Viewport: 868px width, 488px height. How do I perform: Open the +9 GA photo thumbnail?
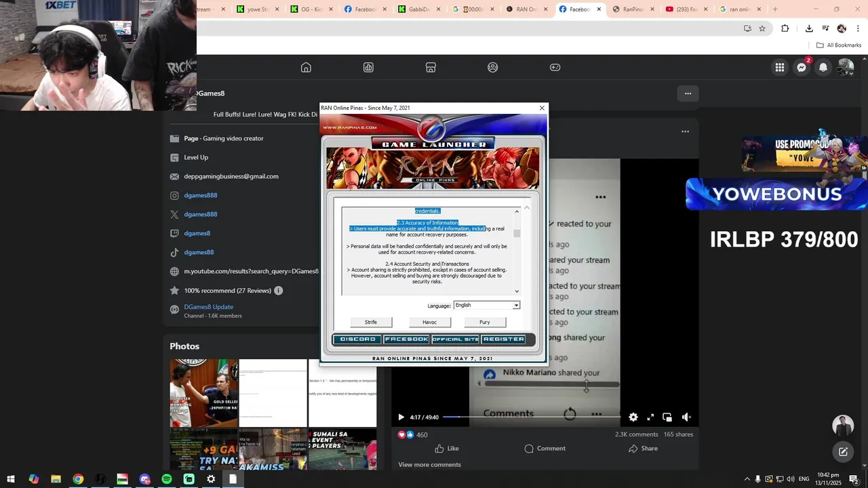[x=203, y=449]
